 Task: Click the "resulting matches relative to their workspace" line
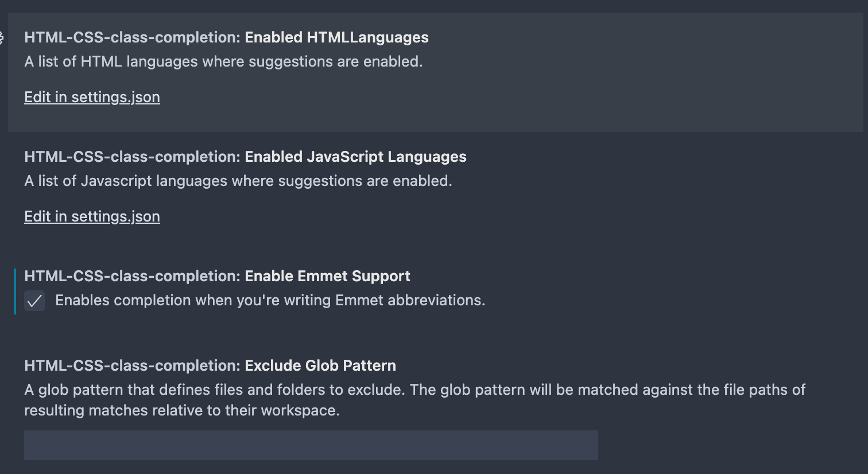point(182,411)
